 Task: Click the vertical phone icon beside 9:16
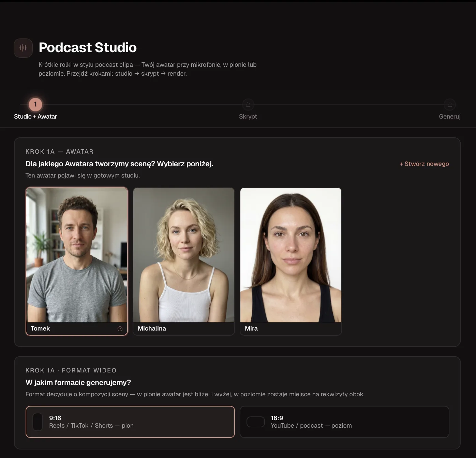tap(38, 422)
